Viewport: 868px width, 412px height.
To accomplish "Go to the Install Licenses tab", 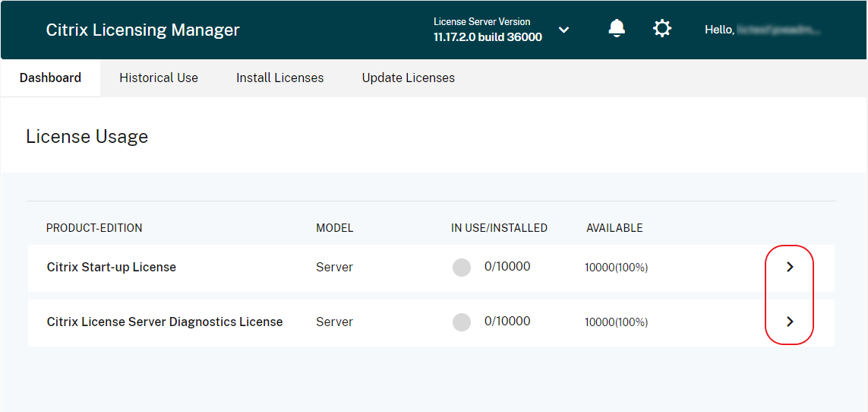I will click(279, 78).
